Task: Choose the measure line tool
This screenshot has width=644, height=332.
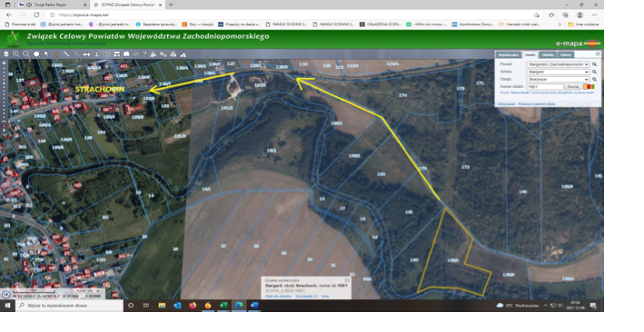Action: (x=66, y=54)
